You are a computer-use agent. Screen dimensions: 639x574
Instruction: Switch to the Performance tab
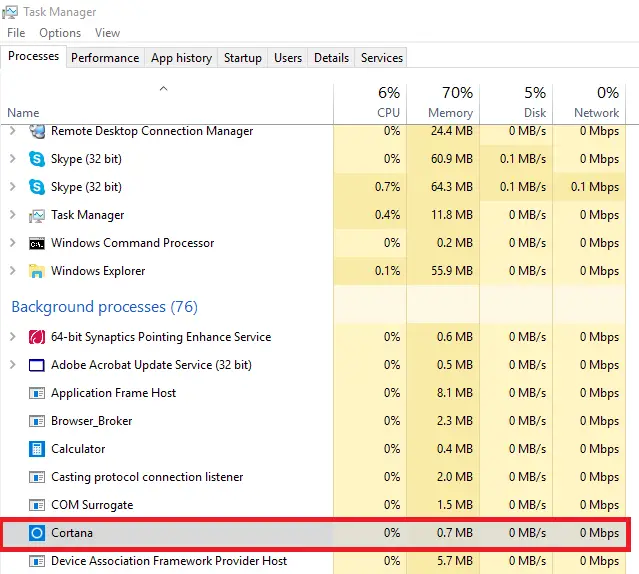tap(105, 58)
